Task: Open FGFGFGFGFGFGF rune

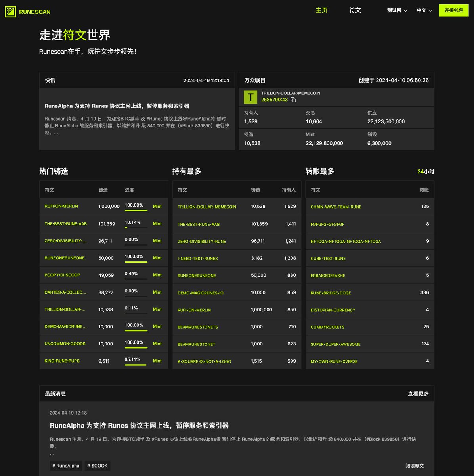Action: point(327,224)
